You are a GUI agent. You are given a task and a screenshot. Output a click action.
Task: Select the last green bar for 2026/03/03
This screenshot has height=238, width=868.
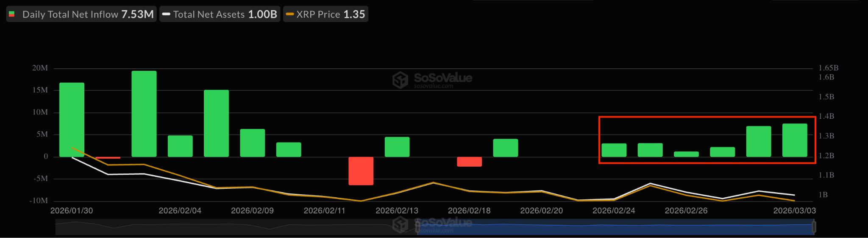tap(795, 140)
